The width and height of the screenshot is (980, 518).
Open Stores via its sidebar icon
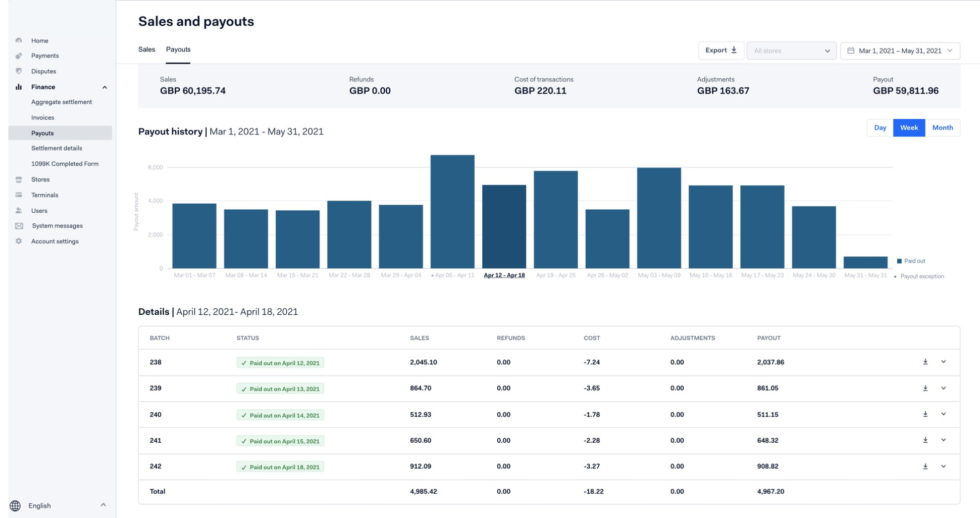19,179
